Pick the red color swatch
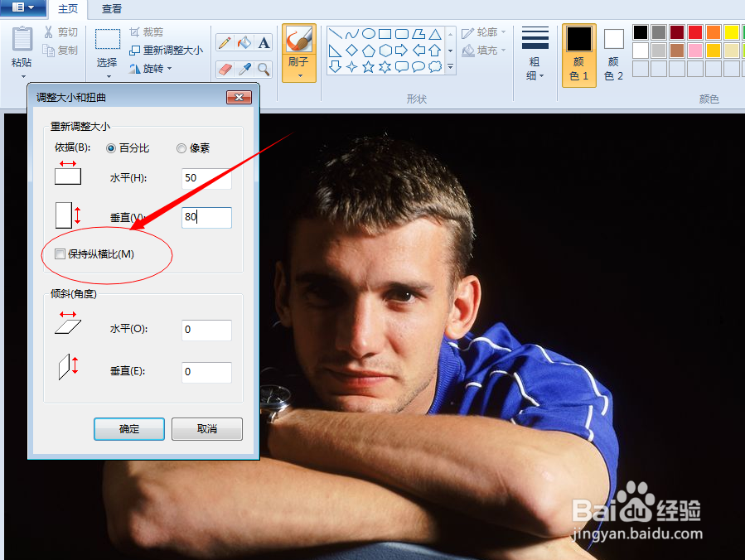The width and height of the screenshot is (745, 560). pos(695,32)
